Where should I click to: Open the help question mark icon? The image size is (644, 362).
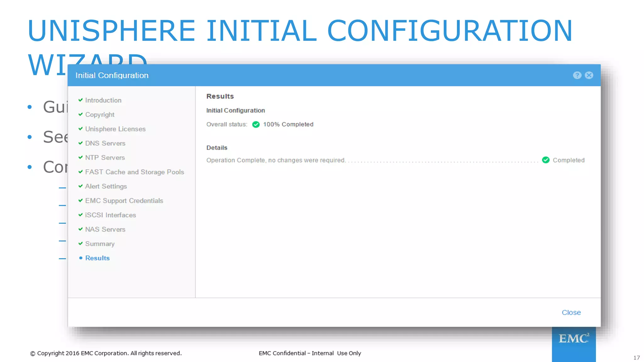pyautogui.click(x=577, y=75)
